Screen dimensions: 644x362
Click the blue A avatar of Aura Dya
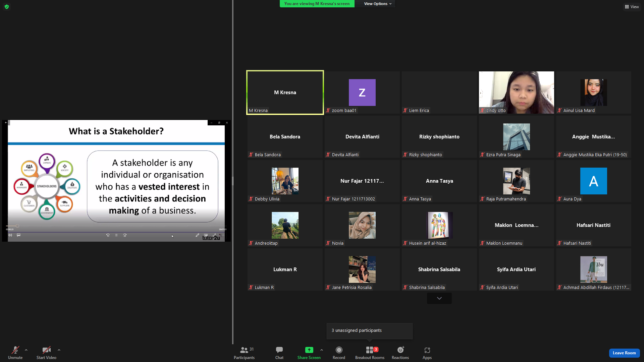coord(594,181)
